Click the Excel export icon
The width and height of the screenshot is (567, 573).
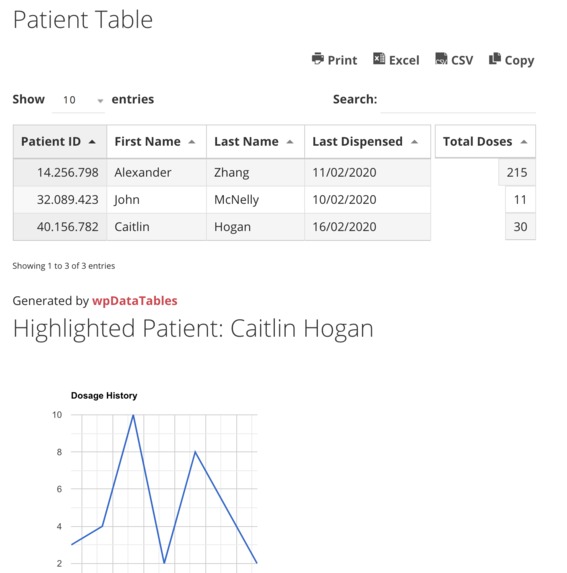click(379, 58)
